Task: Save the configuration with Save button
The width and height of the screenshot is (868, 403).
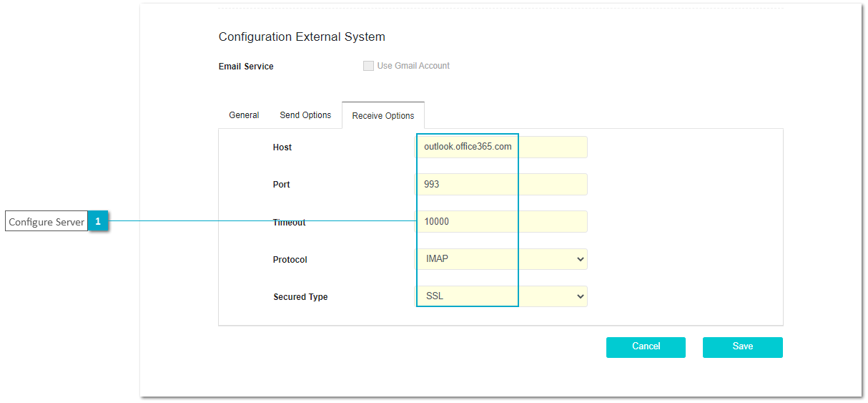Action: tap(743, 347)
